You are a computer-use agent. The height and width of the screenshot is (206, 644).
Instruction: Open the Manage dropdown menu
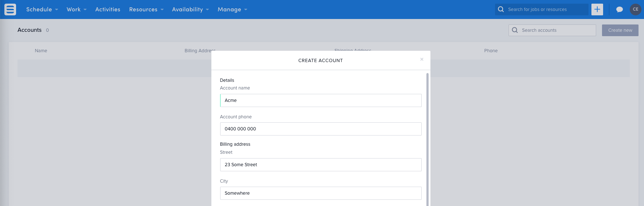click(232, 9)
